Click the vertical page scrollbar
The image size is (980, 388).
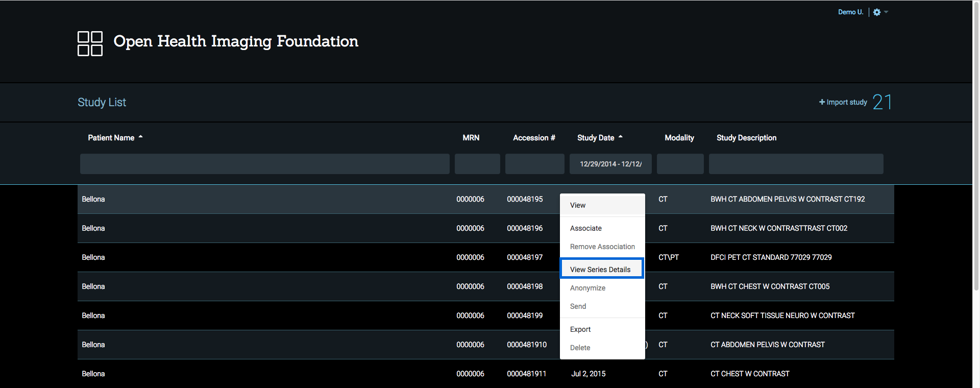[976, 153]
